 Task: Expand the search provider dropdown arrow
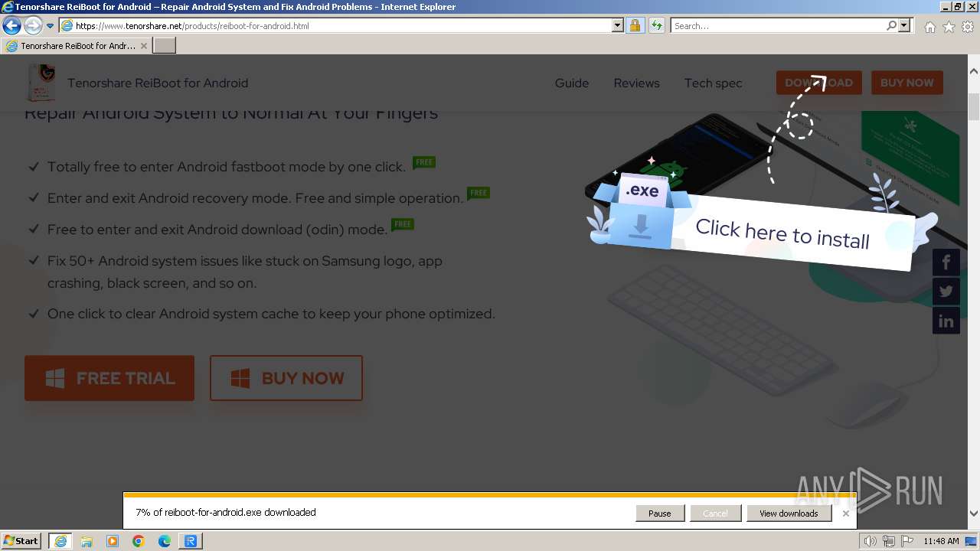tap(904, 25)
